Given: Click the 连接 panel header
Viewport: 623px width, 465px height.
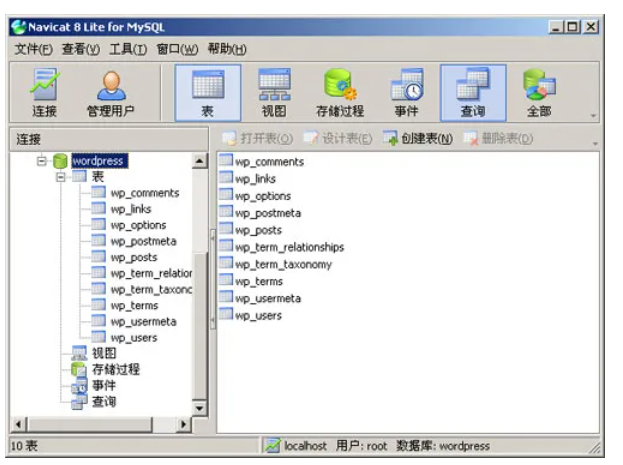Looking at the screenshot, I should (x=109, y=139).
